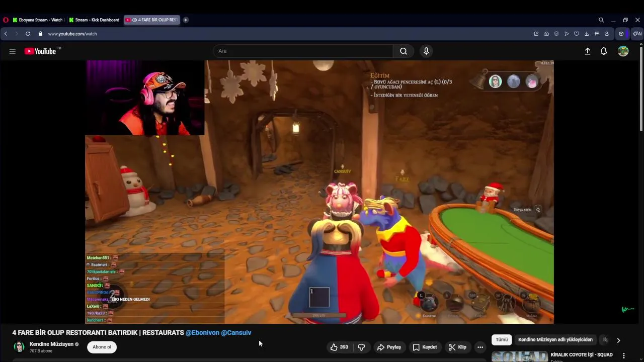Mute the playing tab's speaker icon
The height and width of the screenshot is (362, 644).
(134, 20)
